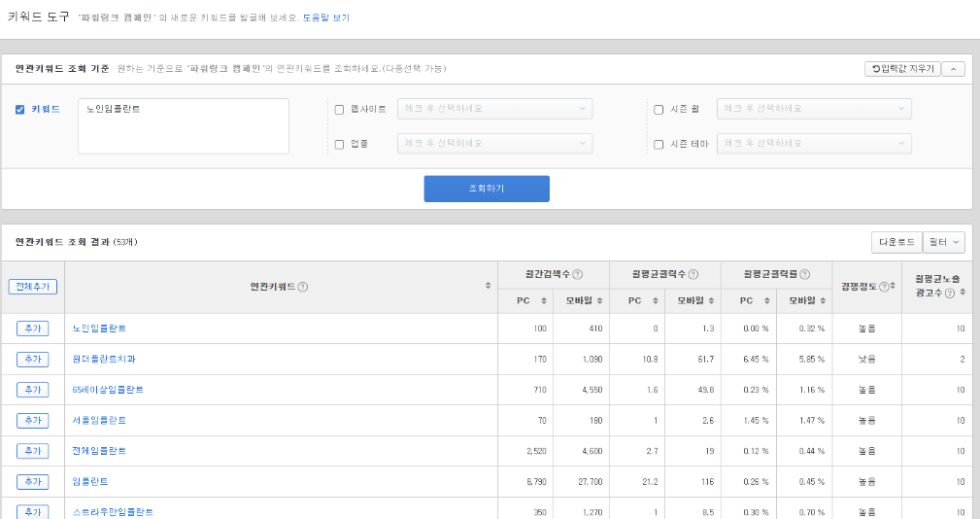The image size is (980, 519).
Task: Open 전체임플란트 keyword link
Action: pyautogui.click(x=99, y=451)
